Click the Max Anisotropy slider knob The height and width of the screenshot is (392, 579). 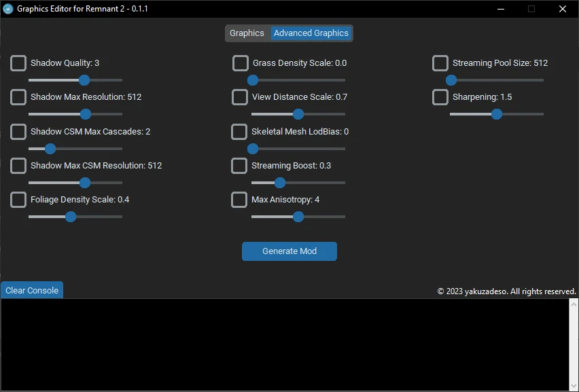click(298, 217)
